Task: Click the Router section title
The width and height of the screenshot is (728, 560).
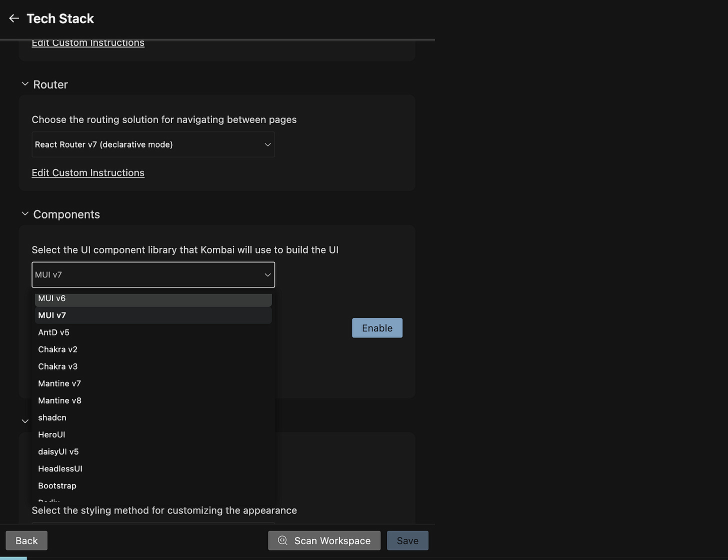Action: click(50, 84)
